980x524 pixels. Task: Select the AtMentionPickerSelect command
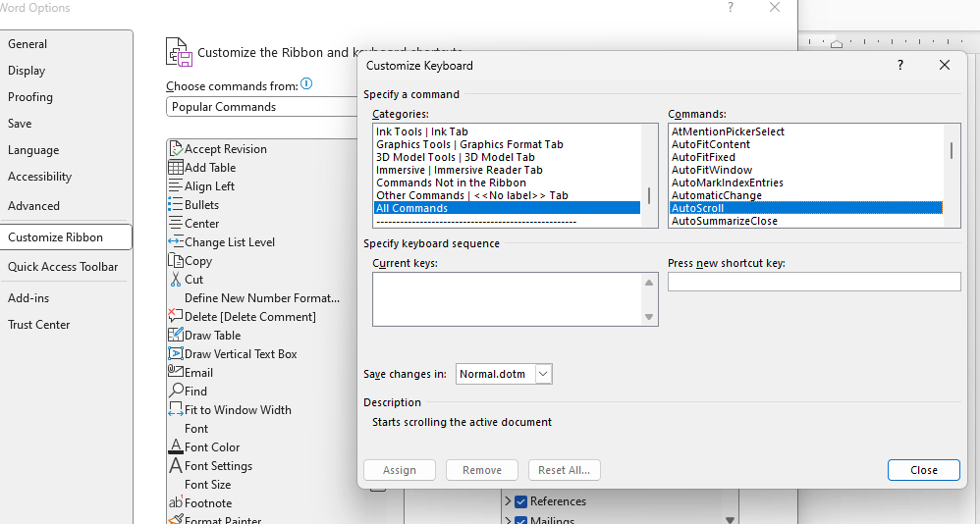click(805, 131)
